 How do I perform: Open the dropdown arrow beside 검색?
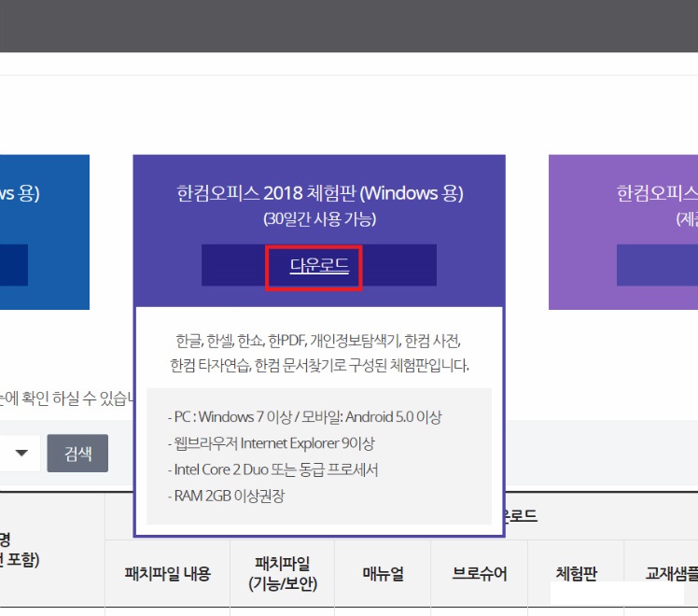point(21,453)
